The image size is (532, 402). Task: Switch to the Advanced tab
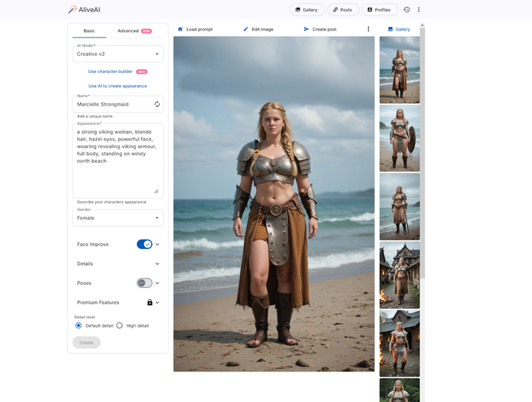[x=133, y=31]
